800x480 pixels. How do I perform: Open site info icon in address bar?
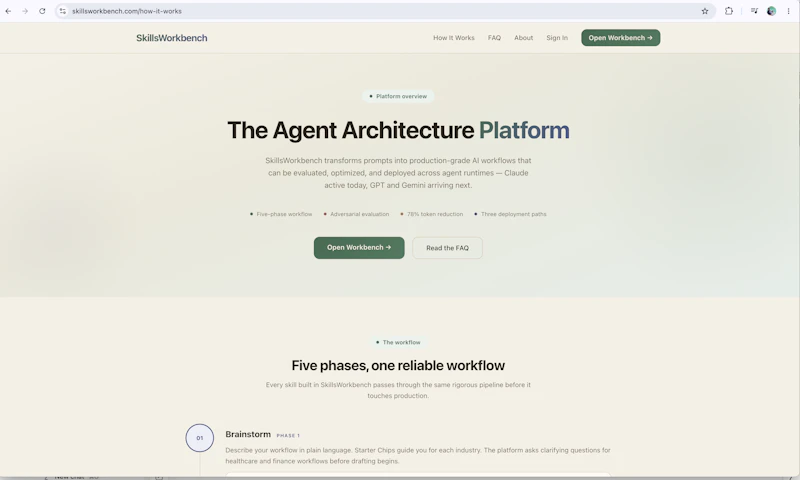(63, 11)
